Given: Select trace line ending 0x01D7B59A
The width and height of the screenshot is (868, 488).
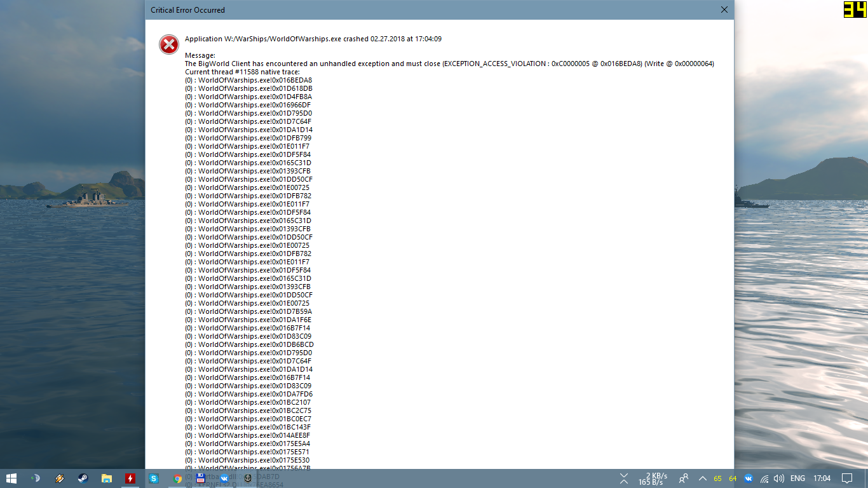Looking at the screenshot, I should click(x=248, y=311).
